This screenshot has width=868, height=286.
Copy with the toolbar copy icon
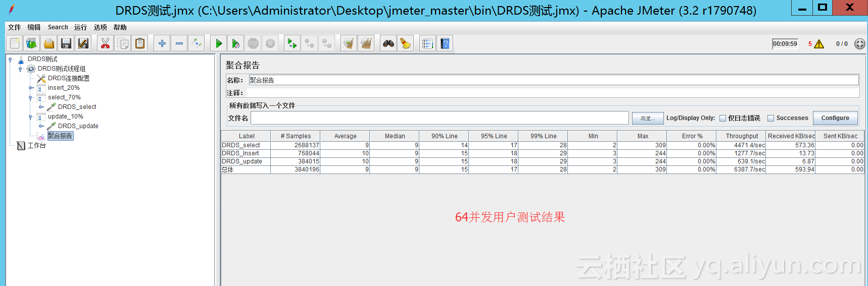[x=123, y=43]
